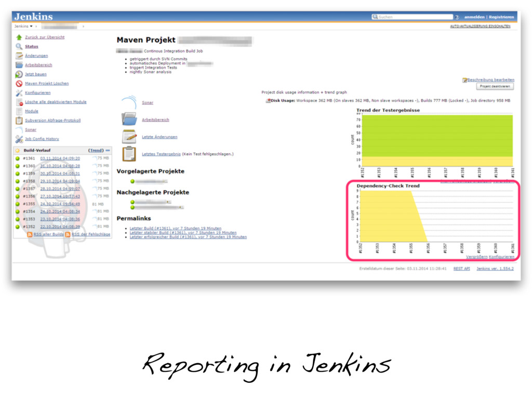The image size is (532, 399).
Task: Click the Registrieren link in header
Action: point(501,17)
